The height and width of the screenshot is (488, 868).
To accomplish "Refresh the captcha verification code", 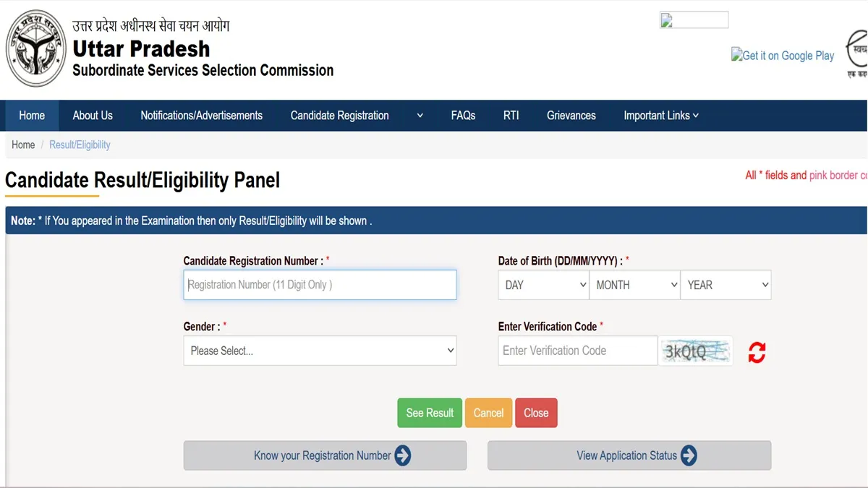I will click(757, 352).
